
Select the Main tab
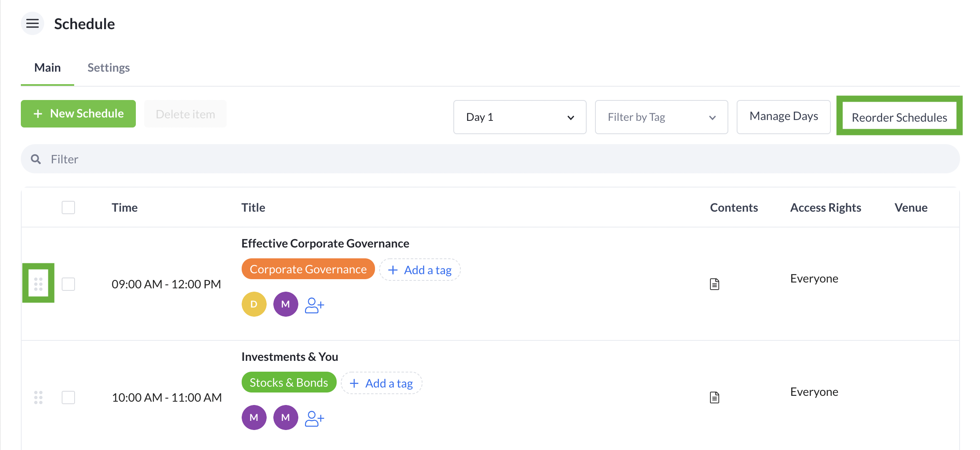(47, 67)
